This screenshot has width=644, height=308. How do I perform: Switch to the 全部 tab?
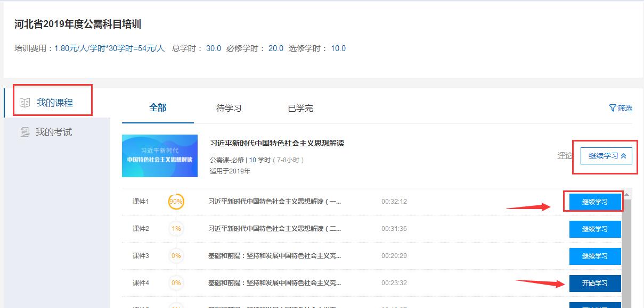pos(158,107)
